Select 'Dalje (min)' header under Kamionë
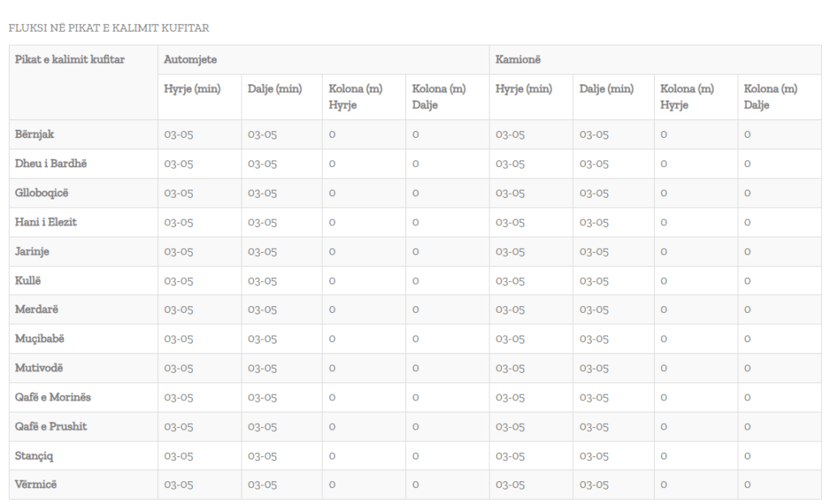This screenshot has height=504, width=830. tap(606, 89)
